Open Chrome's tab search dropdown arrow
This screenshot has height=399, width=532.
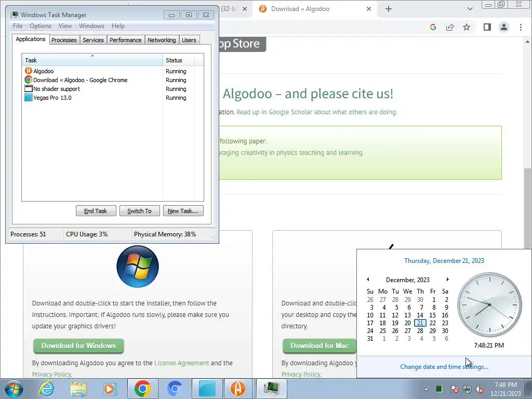click(x=470, y=9)
